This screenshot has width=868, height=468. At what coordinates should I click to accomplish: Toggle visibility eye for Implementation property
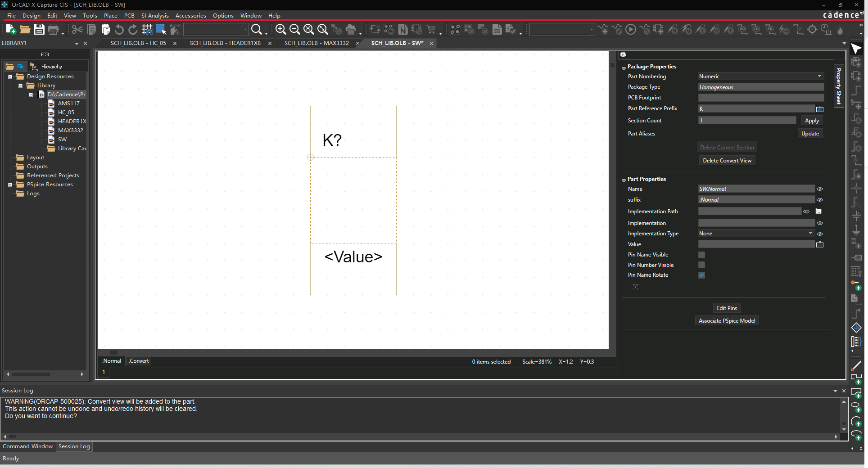820,223
